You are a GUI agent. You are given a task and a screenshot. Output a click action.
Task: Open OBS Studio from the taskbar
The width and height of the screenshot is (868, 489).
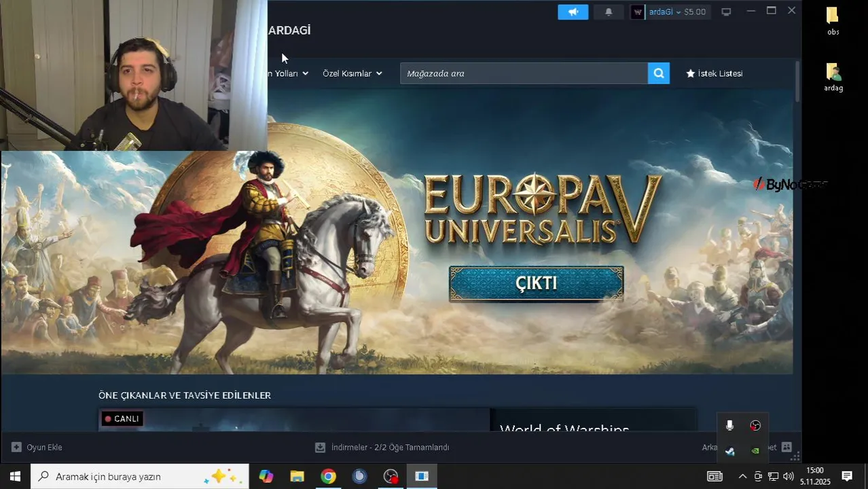click(391, 476)
